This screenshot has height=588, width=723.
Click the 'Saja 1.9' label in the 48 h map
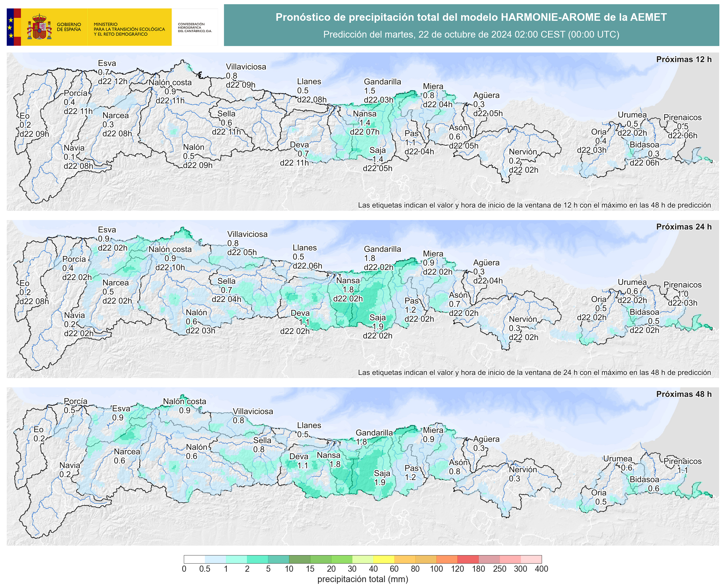382,478
